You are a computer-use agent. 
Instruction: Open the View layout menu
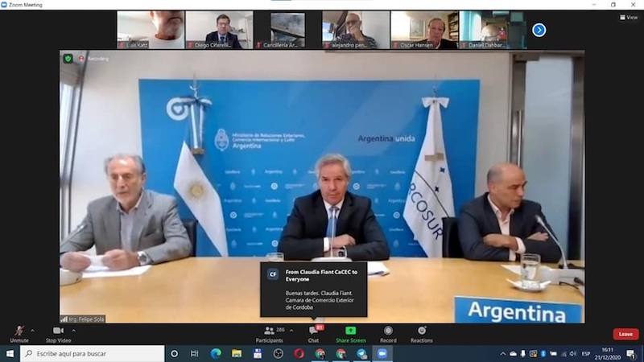(x=628, y=17)
